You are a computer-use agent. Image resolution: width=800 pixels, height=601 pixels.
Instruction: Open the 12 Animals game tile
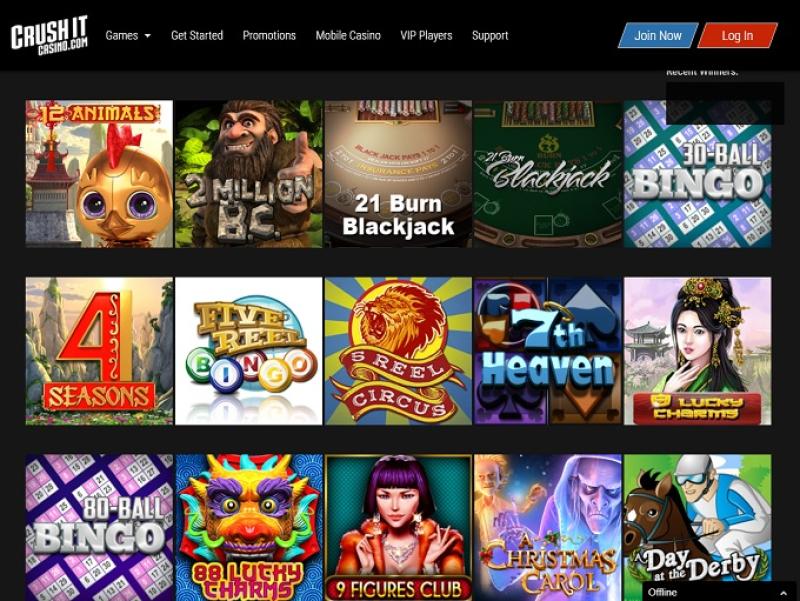(99, 174)
